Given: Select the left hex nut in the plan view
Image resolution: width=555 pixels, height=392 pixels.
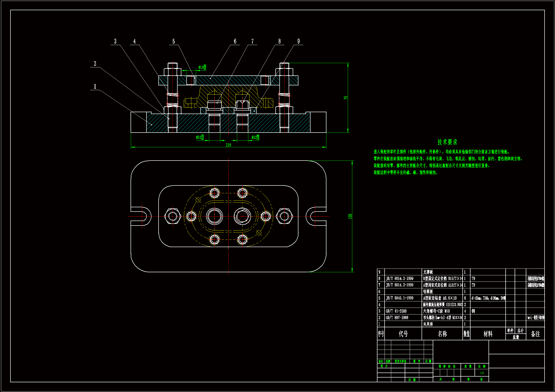Looking at the screenshot, I should point(172,216).
